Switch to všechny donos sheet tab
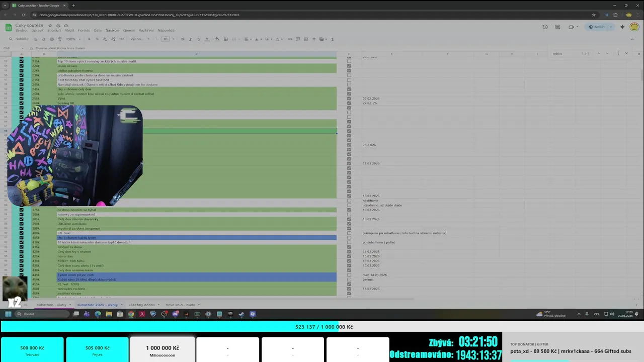 141,305
